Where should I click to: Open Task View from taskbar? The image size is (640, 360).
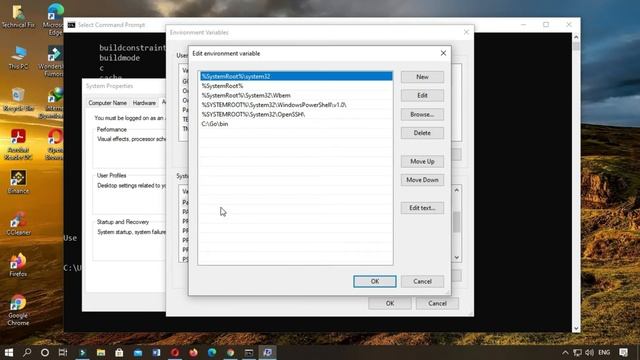coord(63,352)
